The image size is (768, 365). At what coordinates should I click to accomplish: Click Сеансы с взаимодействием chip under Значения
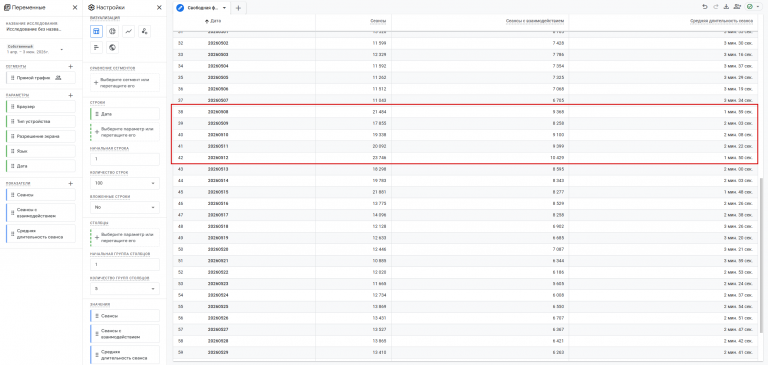(124, 334)
